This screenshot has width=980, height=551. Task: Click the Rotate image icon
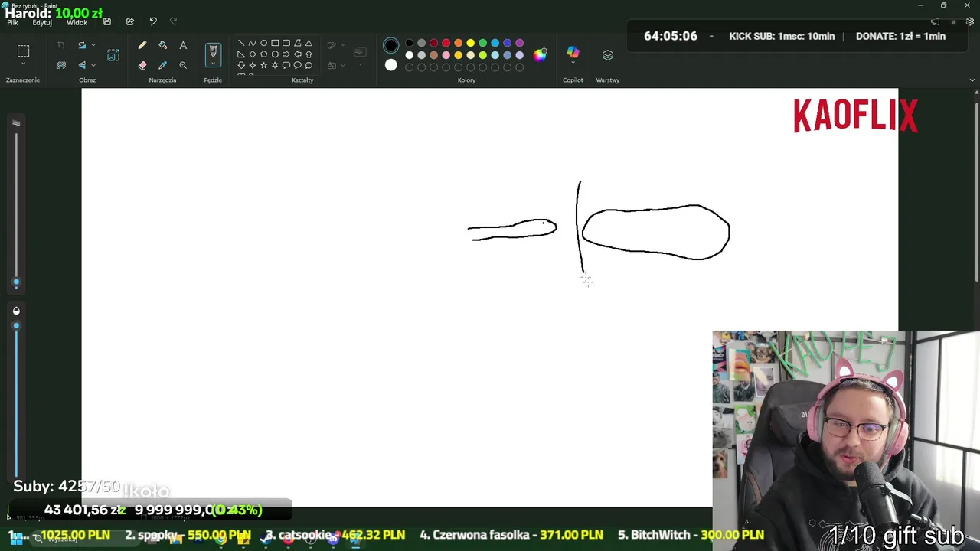82,45
